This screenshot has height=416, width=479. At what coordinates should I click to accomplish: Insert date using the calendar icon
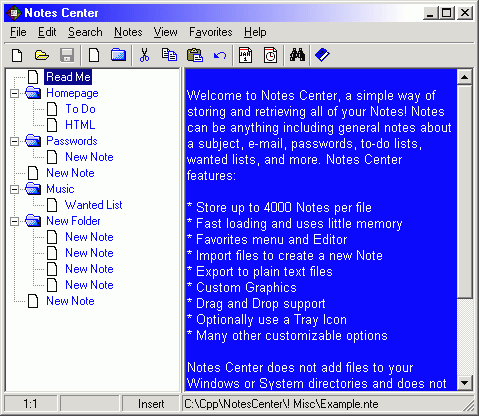pyautogui.click(x=245, y=55)
